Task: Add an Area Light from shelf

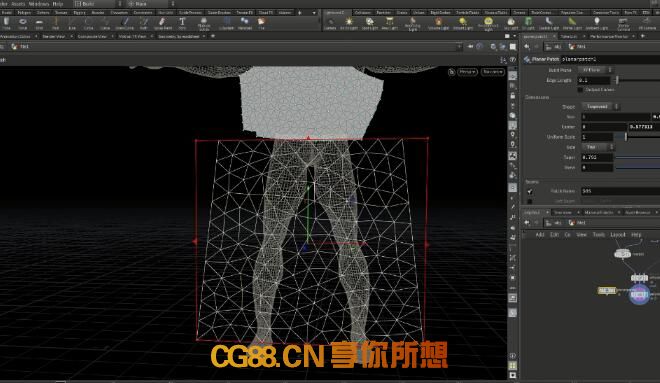Action: pyautogui.click(x=389, y=24)
